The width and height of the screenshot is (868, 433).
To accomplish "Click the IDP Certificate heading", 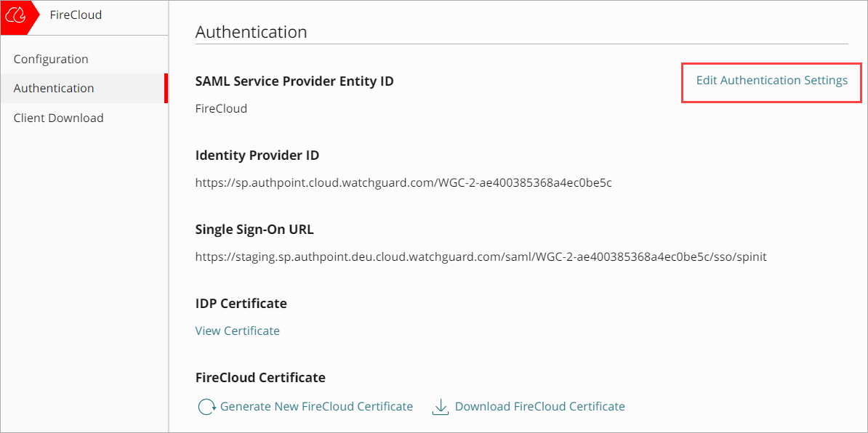I will point(241,303).
